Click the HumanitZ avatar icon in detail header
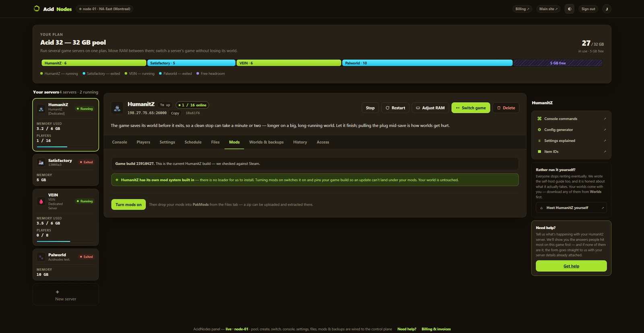 tap(117, 108)
